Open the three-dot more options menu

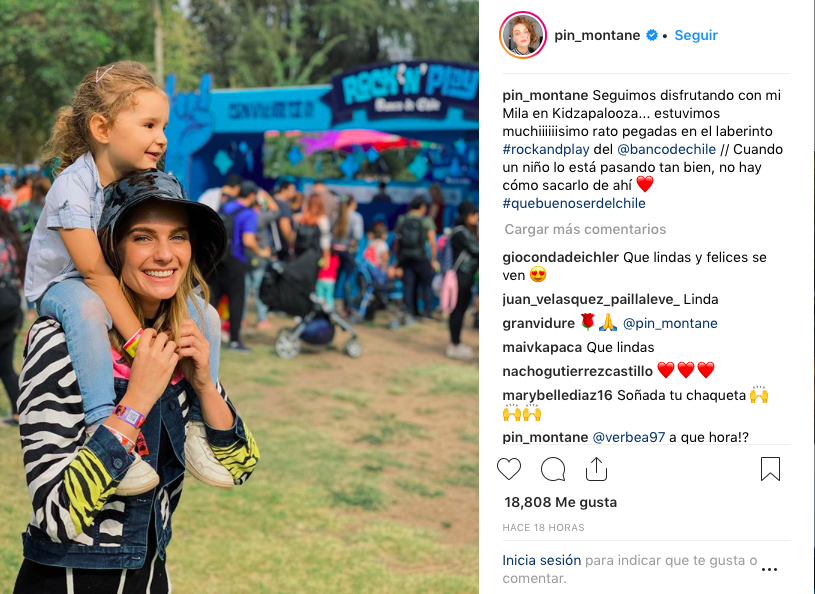pyautogui.click(x=769, y=569)
